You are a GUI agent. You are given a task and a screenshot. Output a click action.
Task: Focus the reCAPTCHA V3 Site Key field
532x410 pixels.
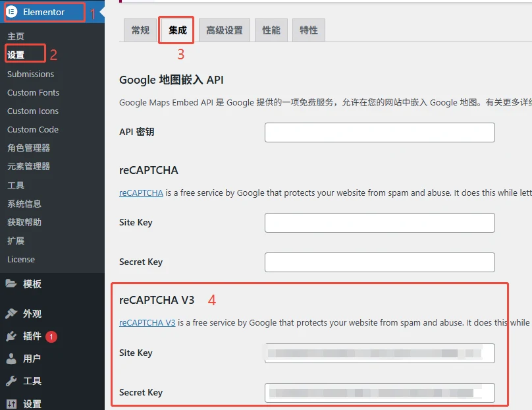(380, 353)
